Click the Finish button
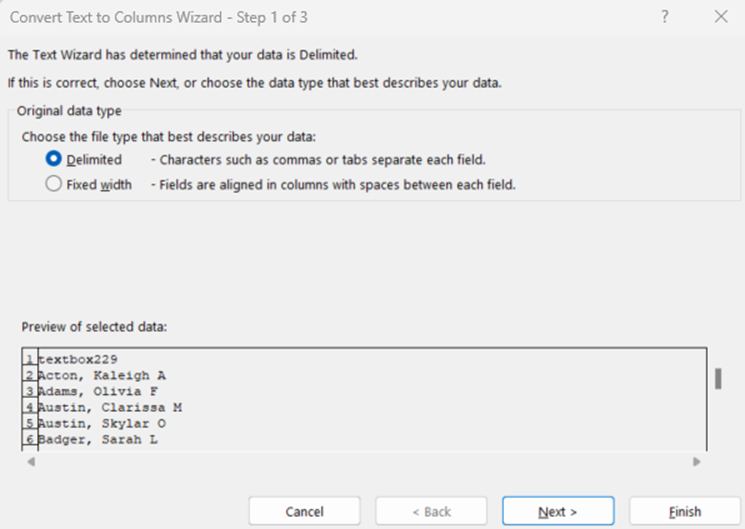 click(685, 511)
